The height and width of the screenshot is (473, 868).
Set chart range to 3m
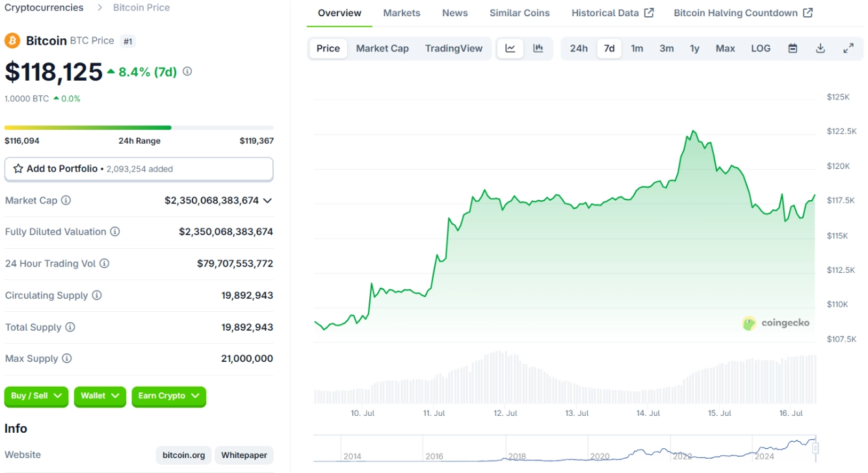666,48
